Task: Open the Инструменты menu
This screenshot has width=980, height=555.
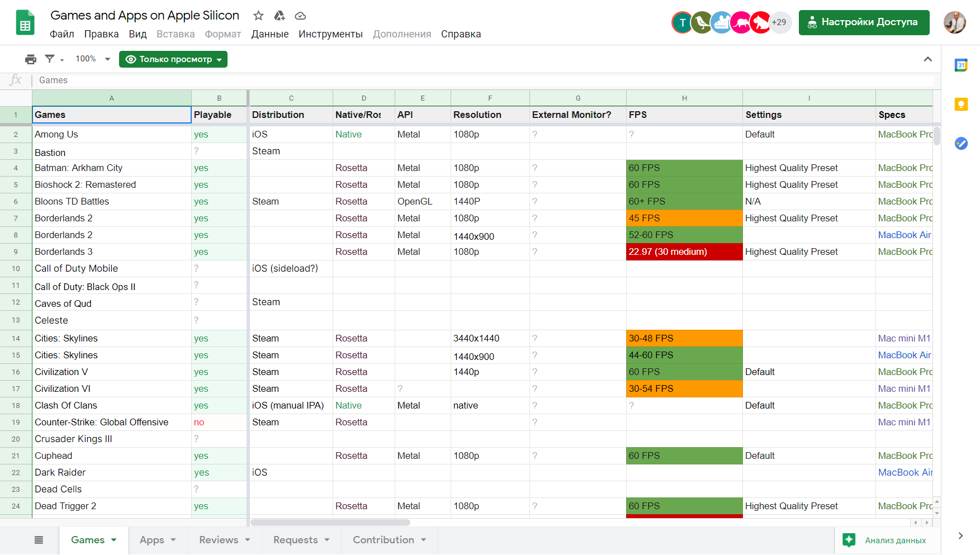Action: click(330, 34)
